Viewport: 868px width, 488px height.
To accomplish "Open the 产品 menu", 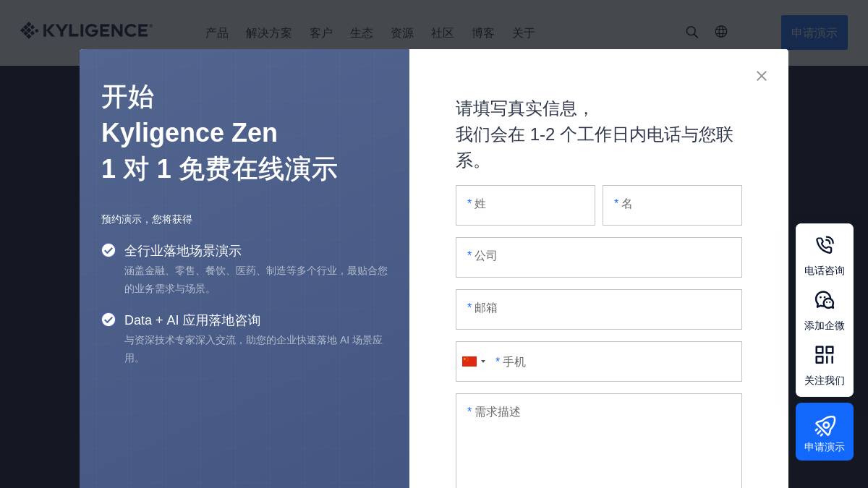I will pyautogui.click(x=217, y=33).
